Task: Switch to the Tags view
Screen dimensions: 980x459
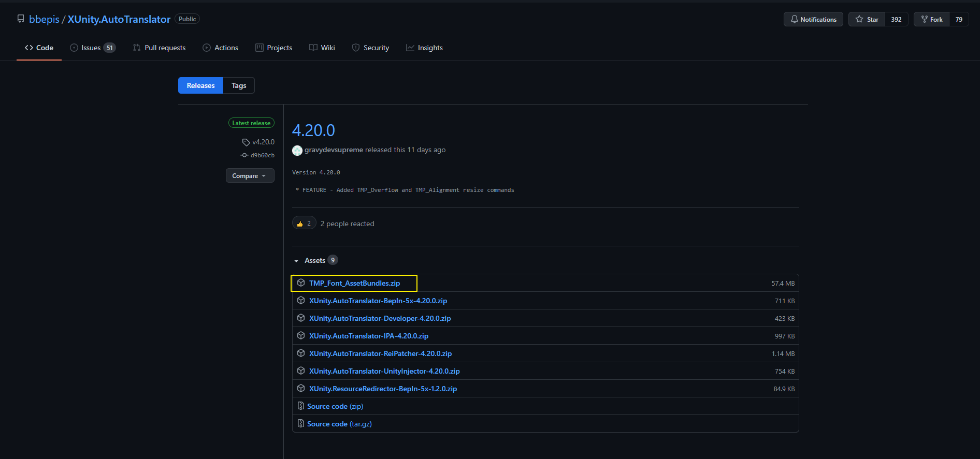Action: 239,85
